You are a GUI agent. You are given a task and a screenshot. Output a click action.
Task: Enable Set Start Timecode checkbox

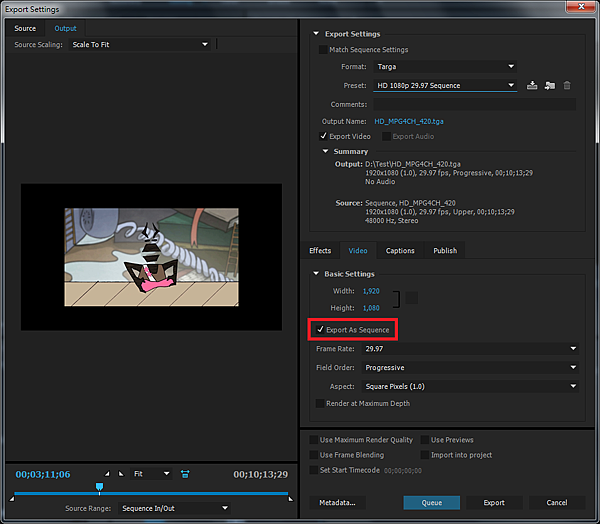[313, 470]
